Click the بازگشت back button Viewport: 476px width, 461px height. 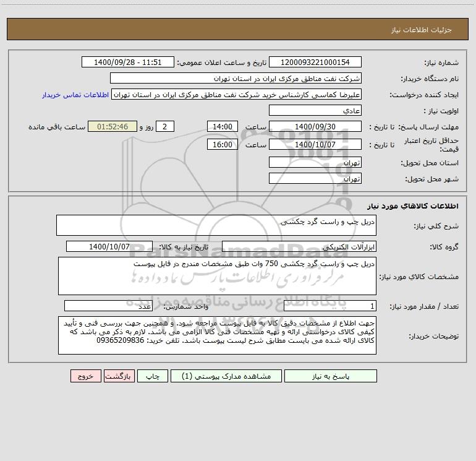(119, 376)
